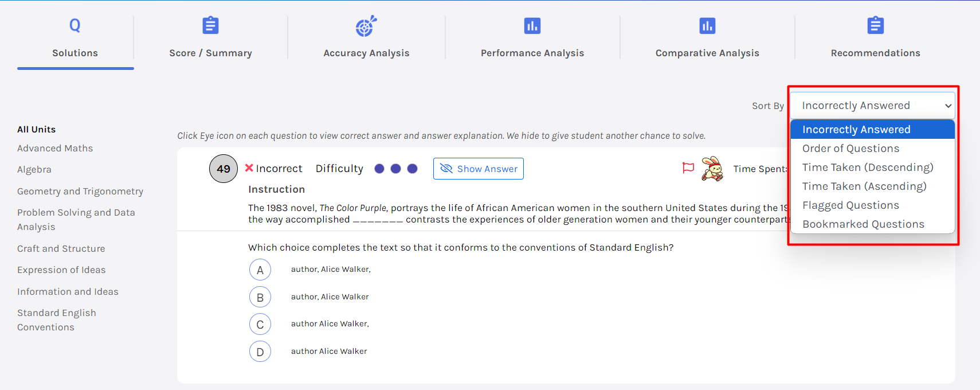Filter by Standard English Conventions unit
The image size is (980, 390).
point(56,320)
